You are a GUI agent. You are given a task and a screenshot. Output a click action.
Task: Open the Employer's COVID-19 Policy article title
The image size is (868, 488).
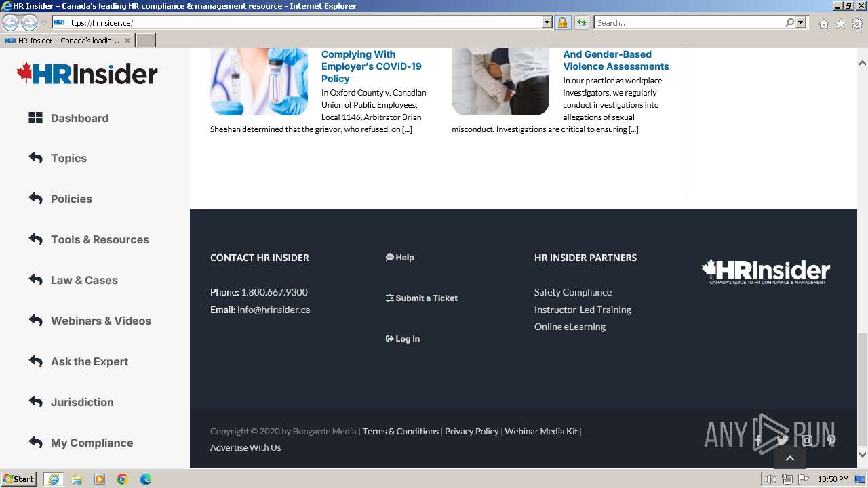372,66
